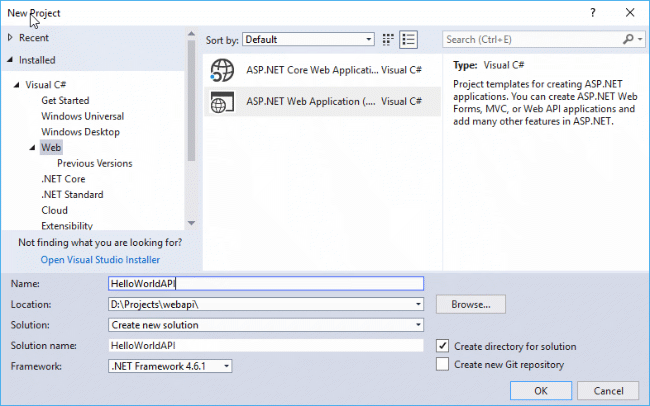Select .NET Core in the tree
650x406 pixels.
point(63,179)
